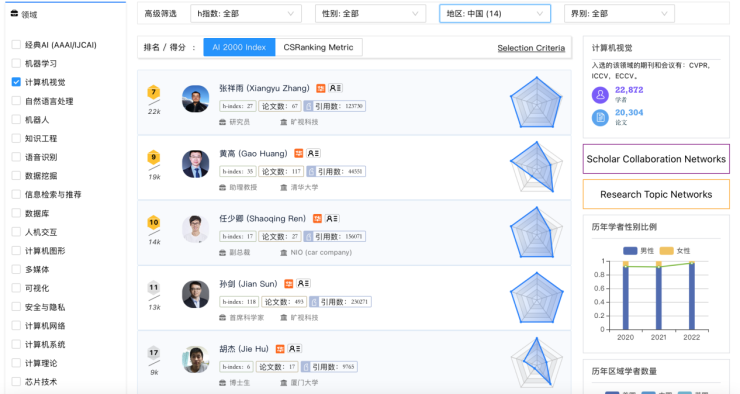Viewport: 740px width, 394px height.
Task: Click citation icon in Jian Sun's row
Action: click(x=314, y=302)
